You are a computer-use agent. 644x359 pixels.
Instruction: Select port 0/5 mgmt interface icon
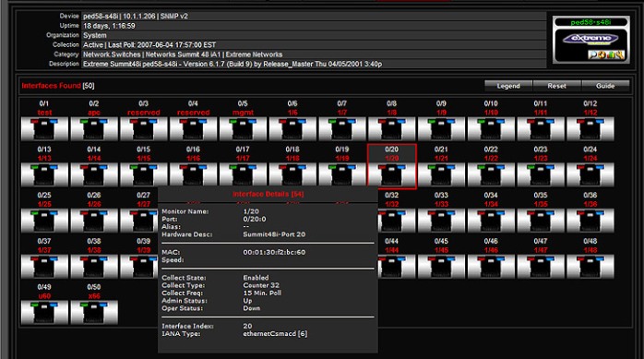(x=243, y=129)
